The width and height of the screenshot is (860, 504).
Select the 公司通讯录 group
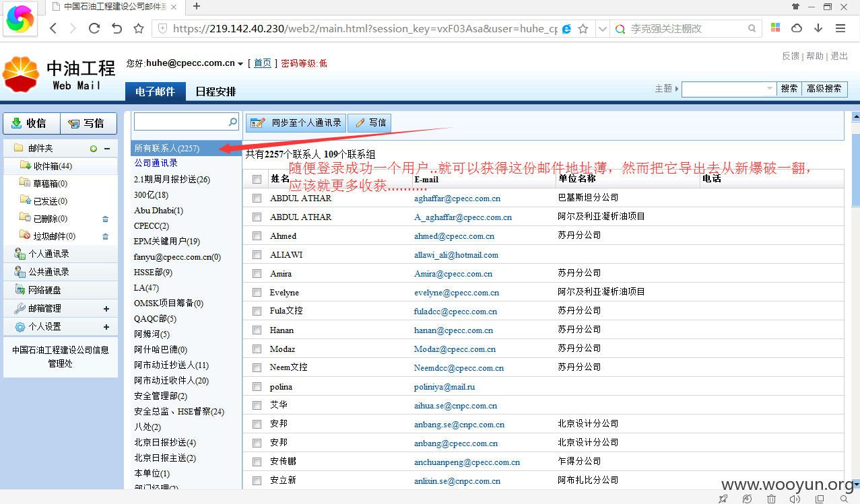pos(156,163)
